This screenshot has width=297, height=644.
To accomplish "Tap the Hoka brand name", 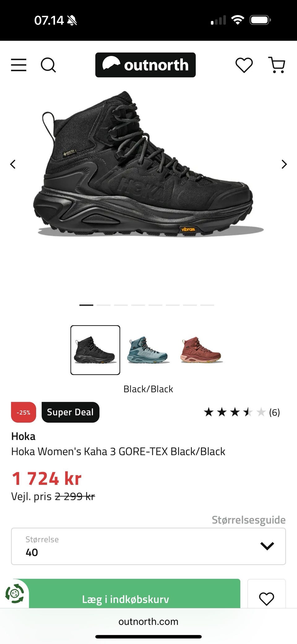I will coord(23,436).
